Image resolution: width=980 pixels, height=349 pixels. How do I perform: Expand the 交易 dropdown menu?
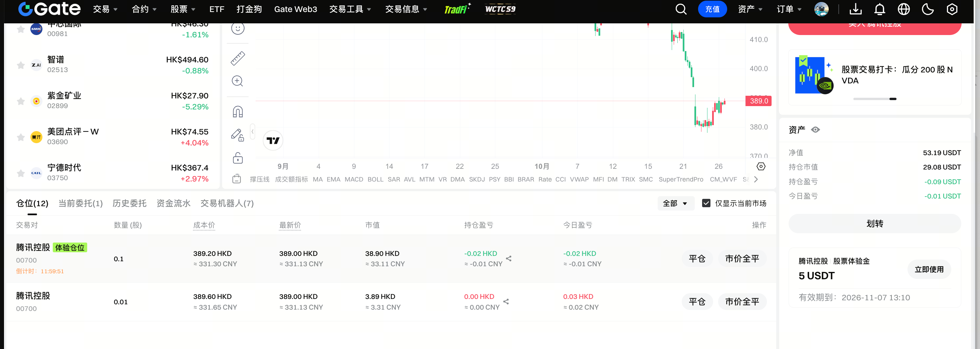click(x=105, y=9)
